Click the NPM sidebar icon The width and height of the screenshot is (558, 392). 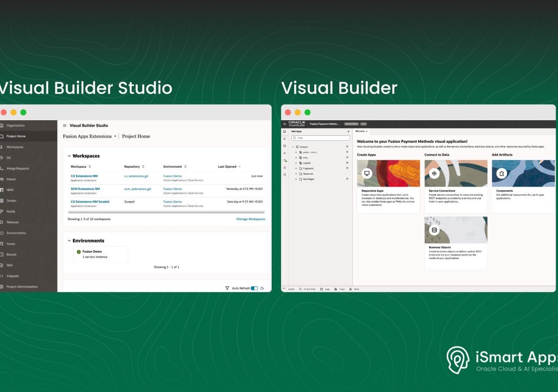[2, 190]
